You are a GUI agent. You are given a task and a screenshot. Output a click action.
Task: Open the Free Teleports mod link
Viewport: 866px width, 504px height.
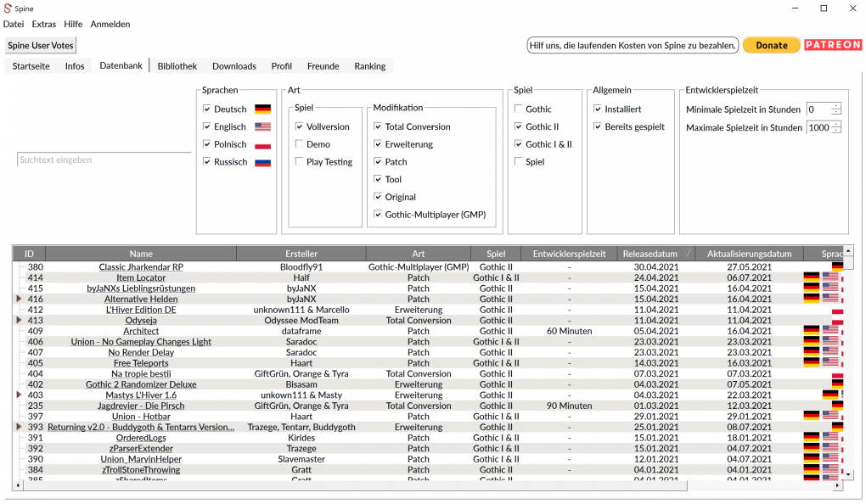point(141,363)
